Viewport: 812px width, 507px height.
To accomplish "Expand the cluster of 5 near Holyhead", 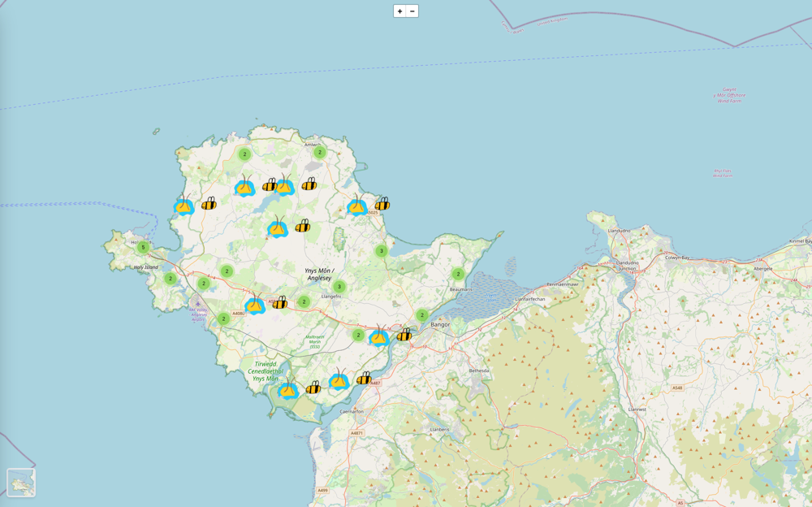I will click(143, 247).
